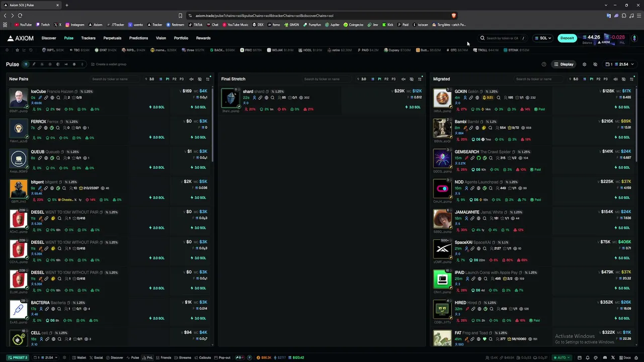Toggle the speaker icon in Migrated column header
This screenshot has width=644, height=362.
(615, 79)
